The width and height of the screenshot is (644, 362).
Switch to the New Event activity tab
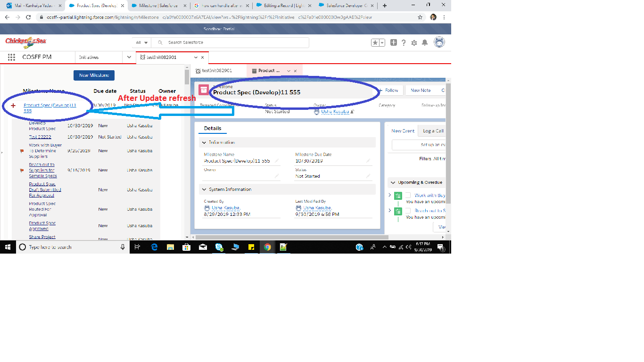pos(403,131)
